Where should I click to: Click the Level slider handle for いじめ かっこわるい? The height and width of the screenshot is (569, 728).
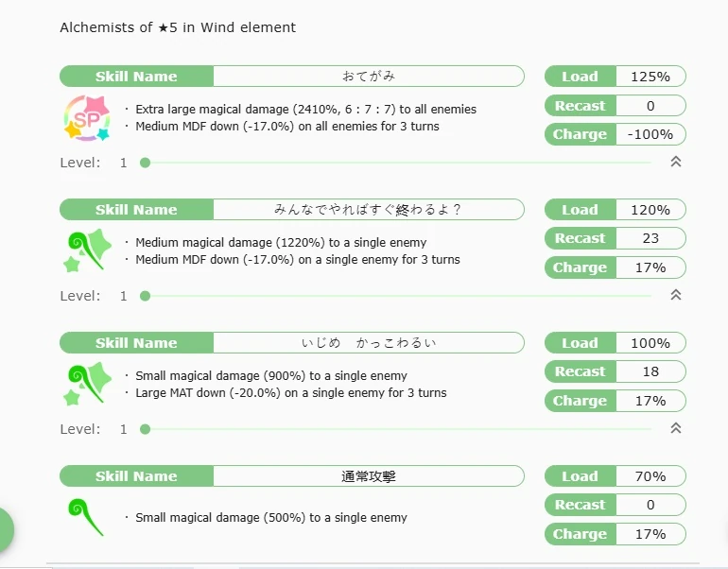145,429
